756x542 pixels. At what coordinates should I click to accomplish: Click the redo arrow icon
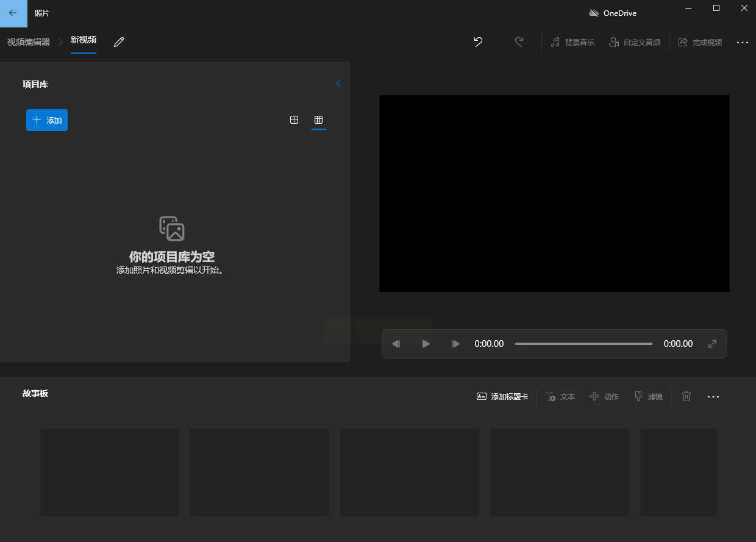[x=519, y=42]
